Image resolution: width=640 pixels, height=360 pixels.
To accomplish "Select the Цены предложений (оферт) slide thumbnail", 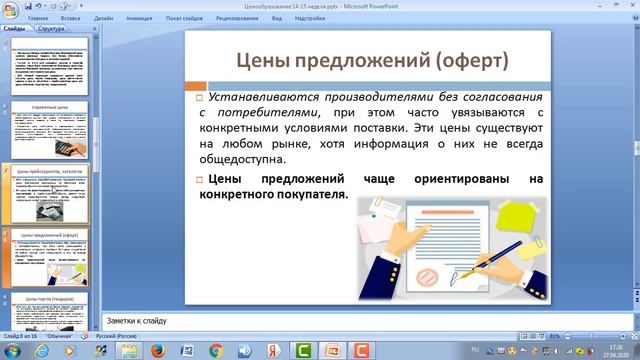I will point(49,258).
